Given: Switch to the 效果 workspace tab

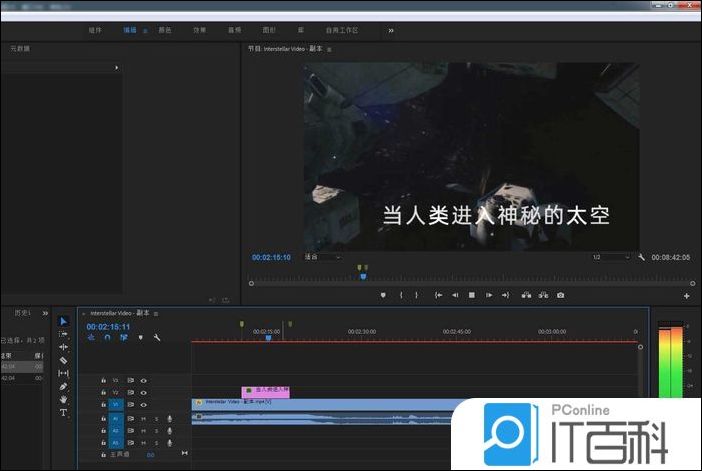Looking at the screenshot, I should click(x=199, y=30).
